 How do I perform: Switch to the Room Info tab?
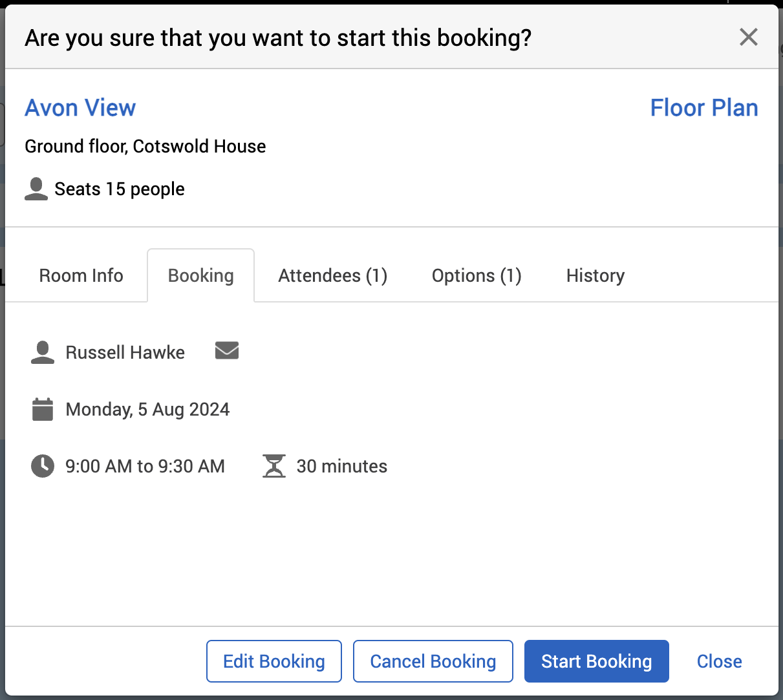[x=81, y=276]
